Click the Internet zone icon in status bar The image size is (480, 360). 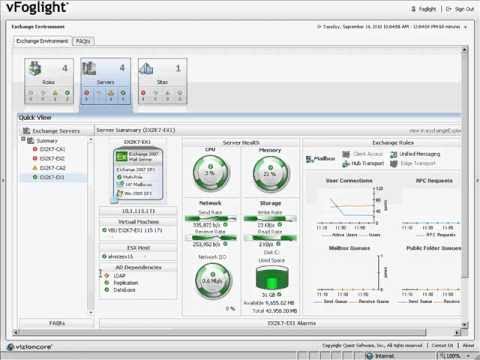(369, 356)
